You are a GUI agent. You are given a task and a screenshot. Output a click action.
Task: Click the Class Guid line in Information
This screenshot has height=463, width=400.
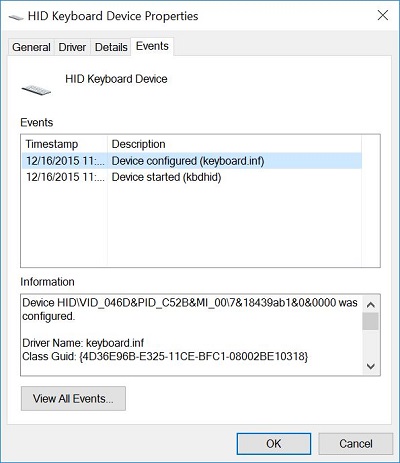pyautogui.click(x=165, y=357)
